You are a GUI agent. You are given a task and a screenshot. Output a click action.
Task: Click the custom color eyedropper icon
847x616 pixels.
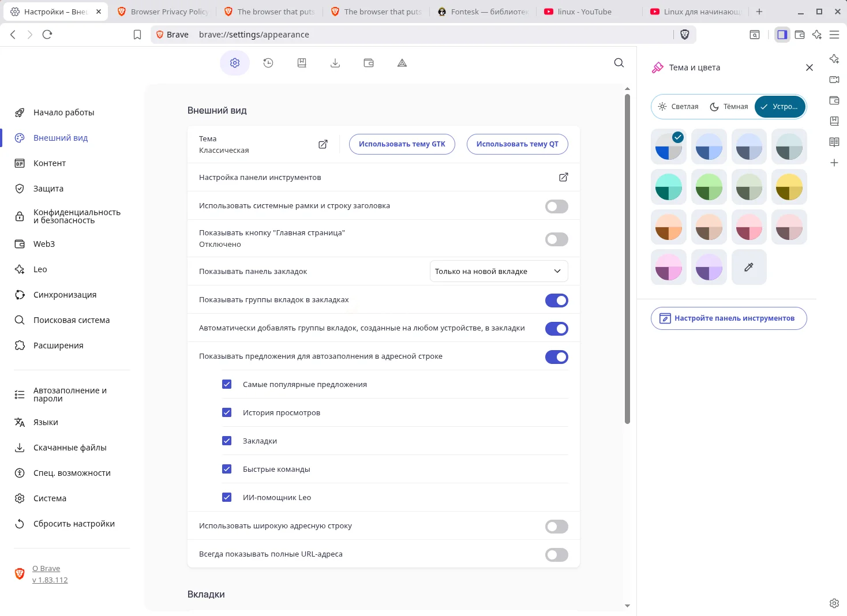click(749, 267)
